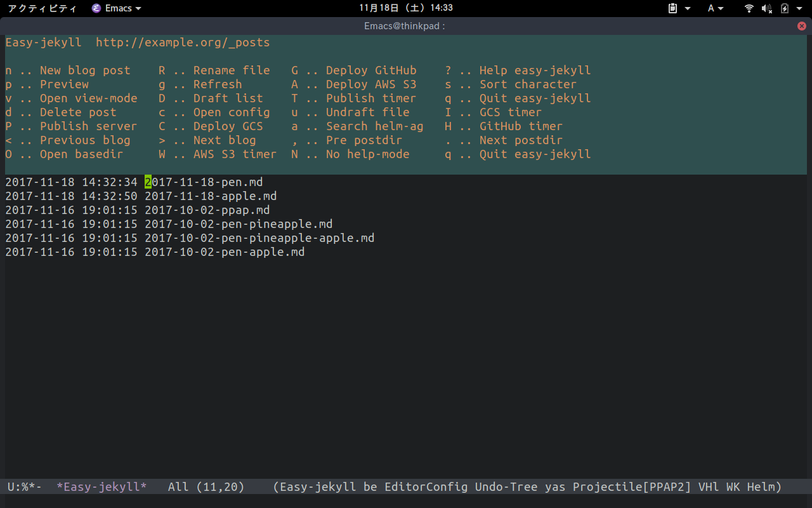Select the 'Undraft file' entry
The height and width of the screenshot is (508, 812).
coord(368,112)
